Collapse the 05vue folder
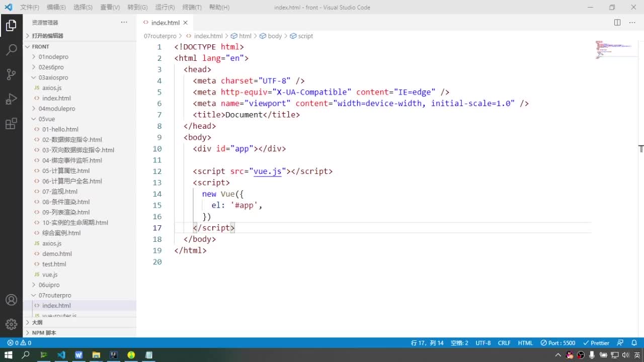The image size is (644, 362). pyautogui.click(x=80, y=119)
